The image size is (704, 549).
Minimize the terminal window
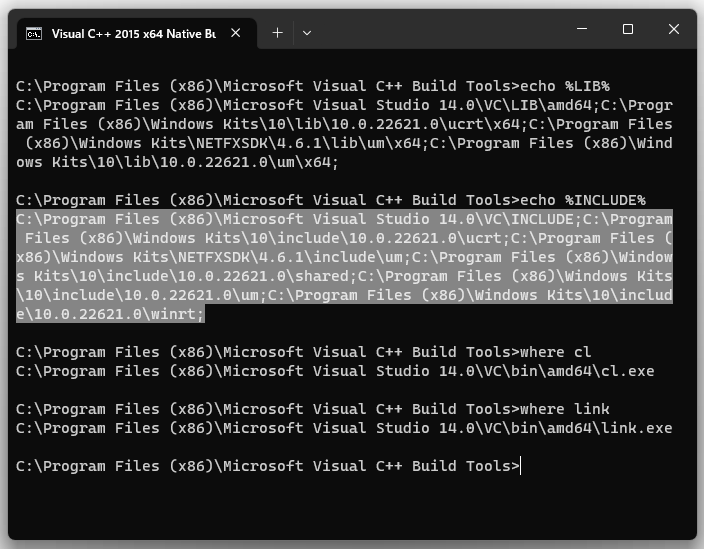pos(582,29)
